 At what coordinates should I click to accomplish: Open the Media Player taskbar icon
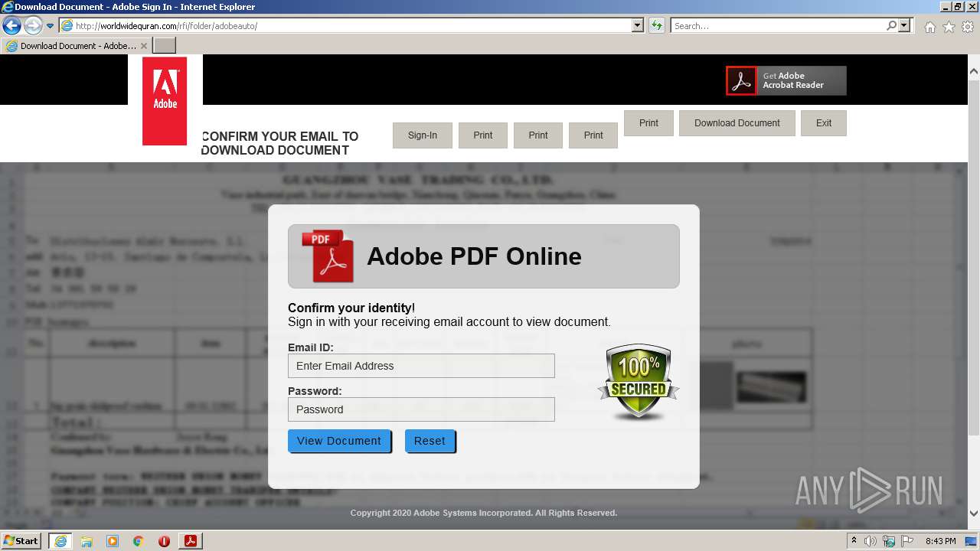113,541
